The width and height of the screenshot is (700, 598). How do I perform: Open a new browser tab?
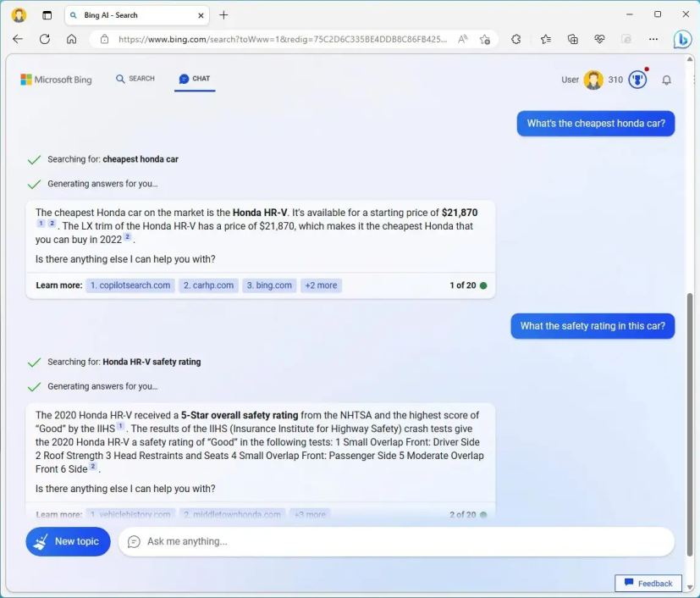click(223, 15)
